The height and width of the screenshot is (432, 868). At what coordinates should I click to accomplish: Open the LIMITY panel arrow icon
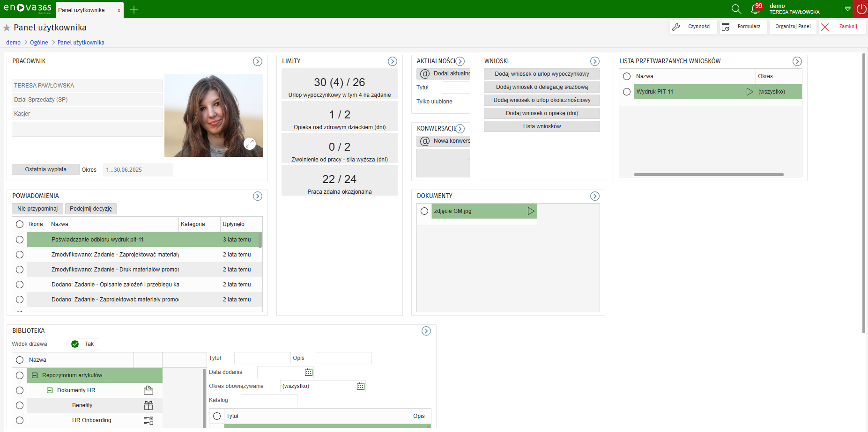393,61
